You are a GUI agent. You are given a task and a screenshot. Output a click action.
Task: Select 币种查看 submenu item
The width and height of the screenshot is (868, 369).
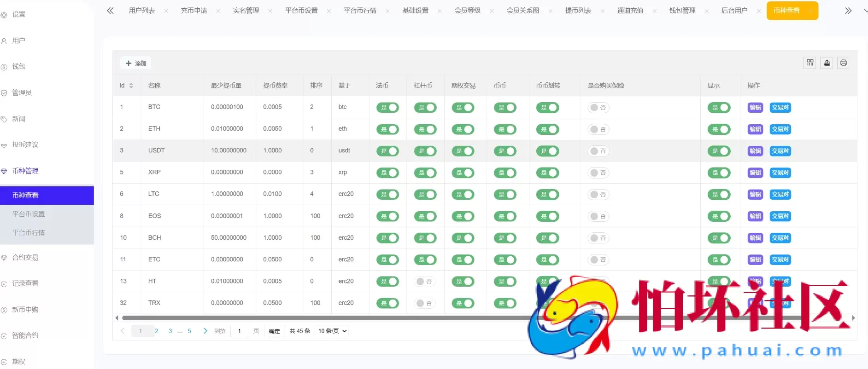[47, 195]
